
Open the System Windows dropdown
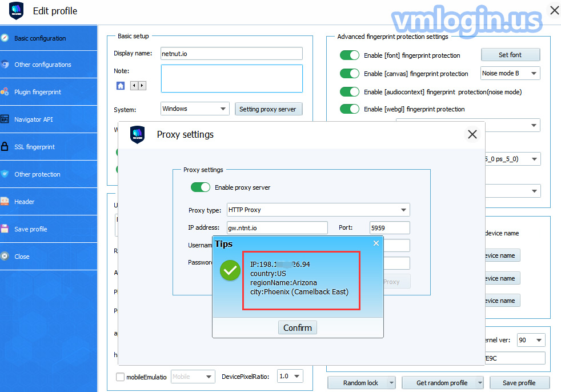(195, 109)
